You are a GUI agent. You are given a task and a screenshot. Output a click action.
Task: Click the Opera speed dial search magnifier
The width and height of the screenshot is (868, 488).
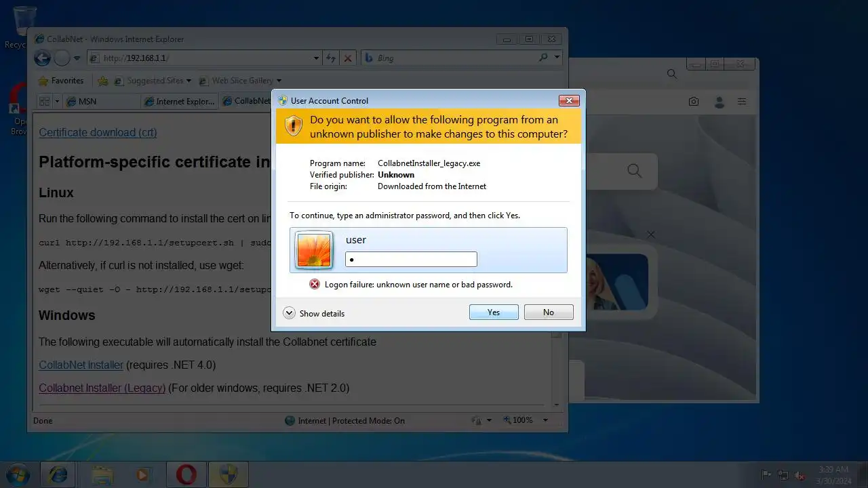[634, 171]
